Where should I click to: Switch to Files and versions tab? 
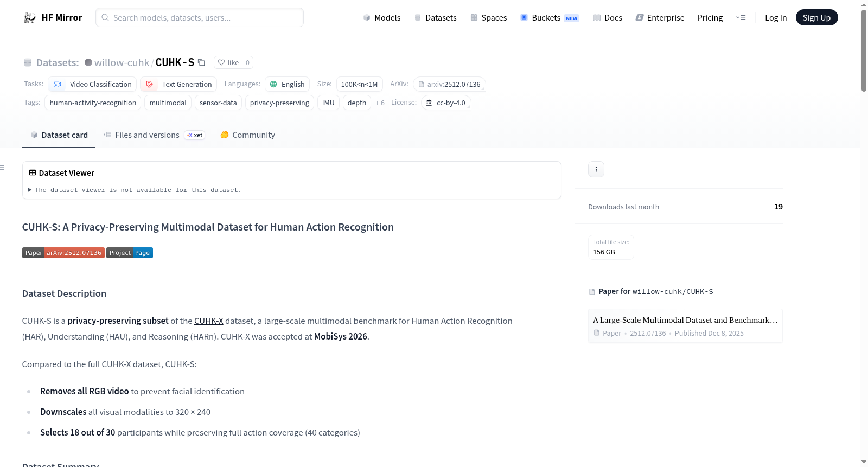154,135
